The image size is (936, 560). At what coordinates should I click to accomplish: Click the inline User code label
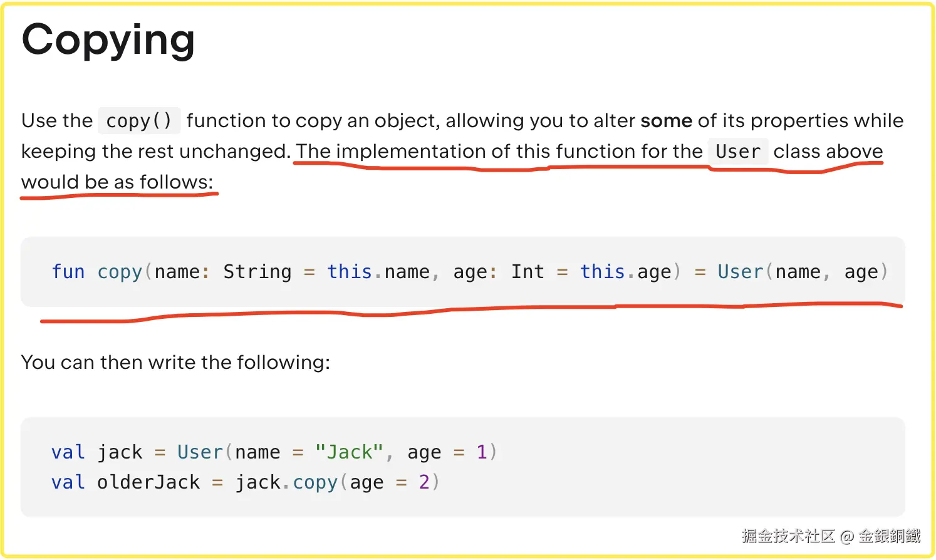[x=738, y=152]
